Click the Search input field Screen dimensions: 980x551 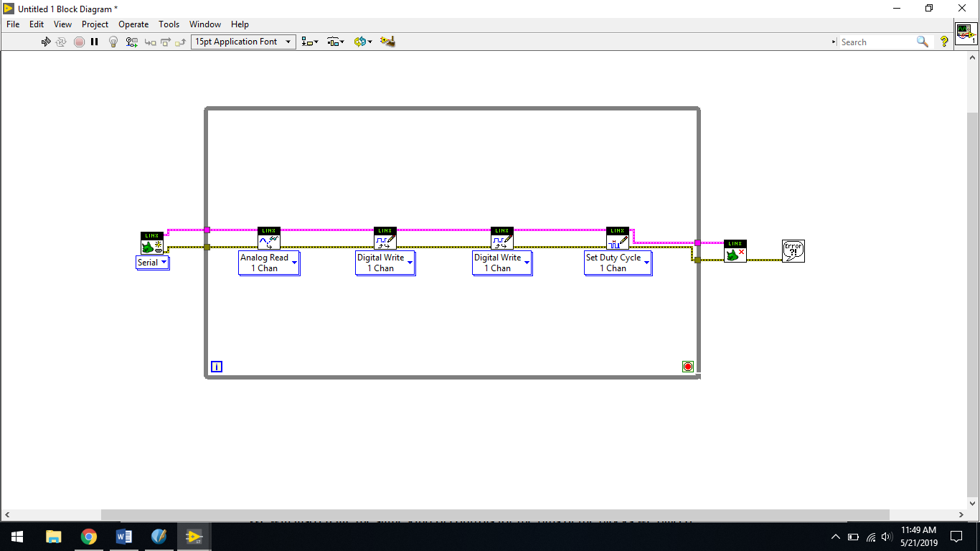click(x=877, y=42)
